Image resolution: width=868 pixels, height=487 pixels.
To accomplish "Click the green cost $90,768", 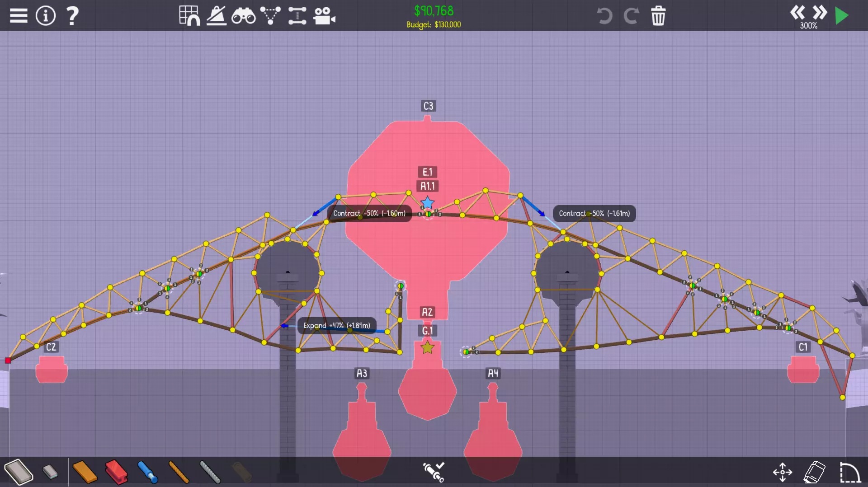I will click(434, 11).
